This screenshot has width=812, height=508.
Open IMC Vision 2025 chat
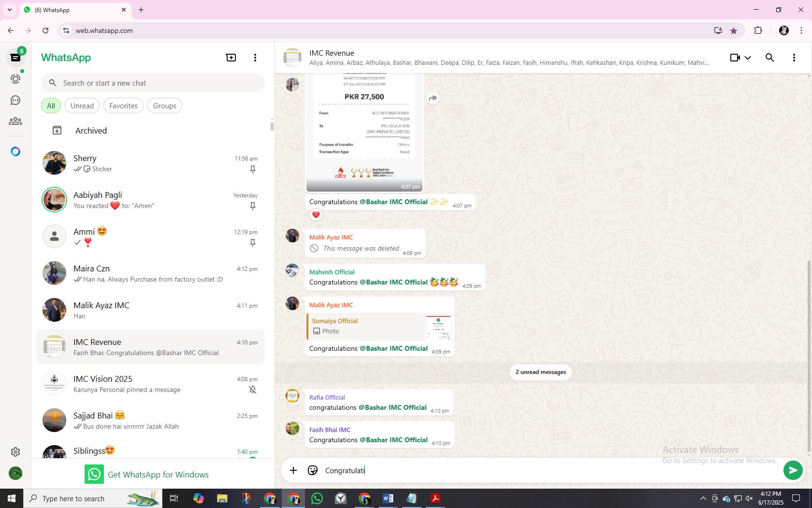(x=150, y=384)
